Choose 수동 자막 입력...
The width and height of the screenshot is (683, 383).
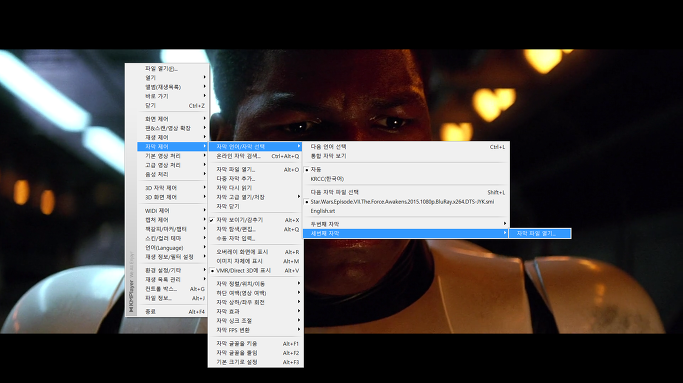[x=256, y=238]
